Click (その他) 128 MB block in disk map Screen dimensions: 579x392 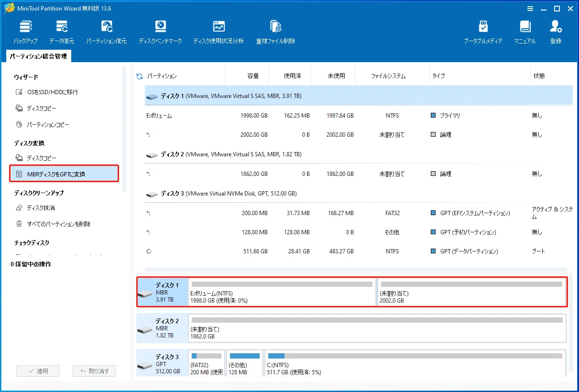point(245,364)
